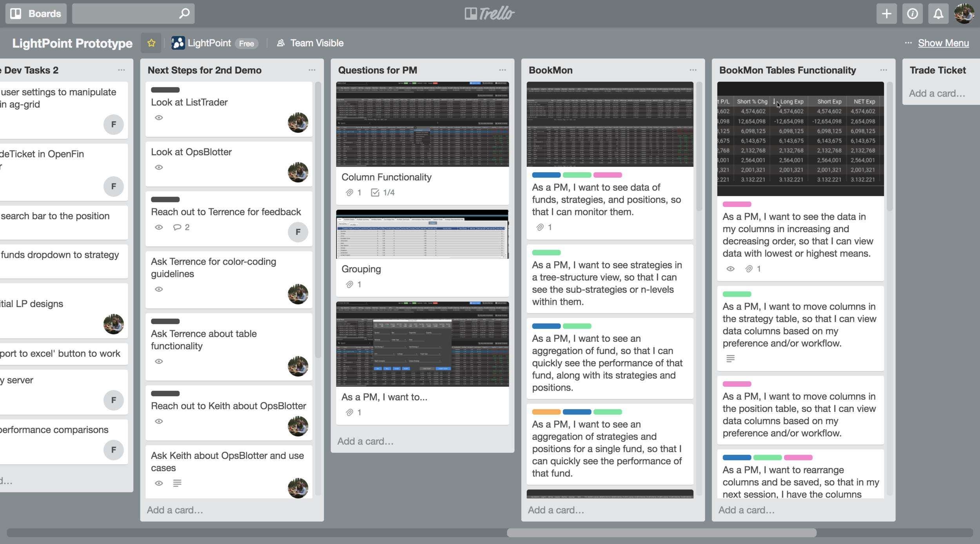Click Show Menu link

click(943, 43)
